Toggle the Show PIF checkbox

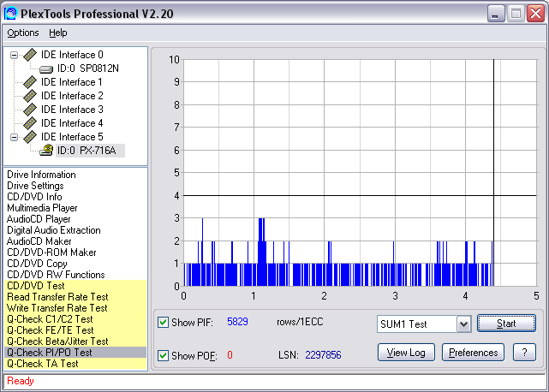(x=164, y=322)
